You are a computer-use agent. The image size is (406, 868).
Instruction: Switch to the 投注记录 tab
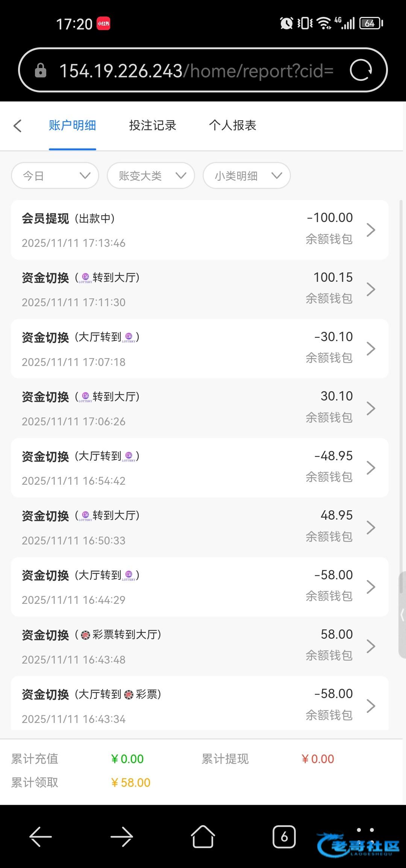153,126
